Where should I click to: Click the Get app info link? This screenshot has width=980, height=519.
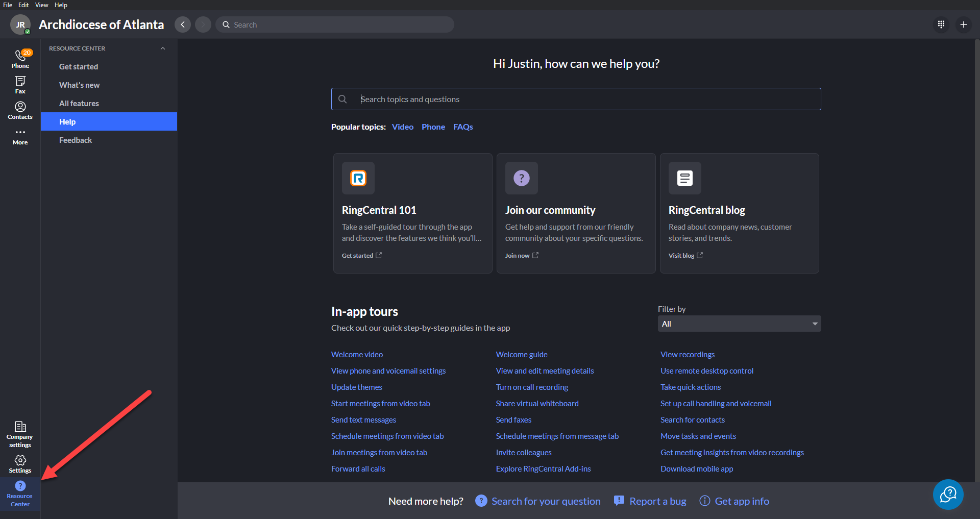point(742,501)
